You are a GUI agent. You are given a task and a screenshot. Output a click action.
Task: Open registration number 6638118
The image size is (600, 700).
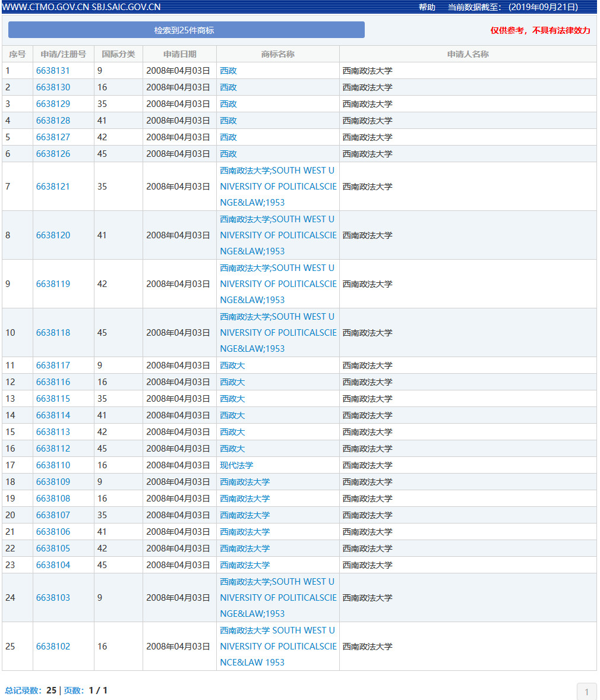tap(53, 333)
